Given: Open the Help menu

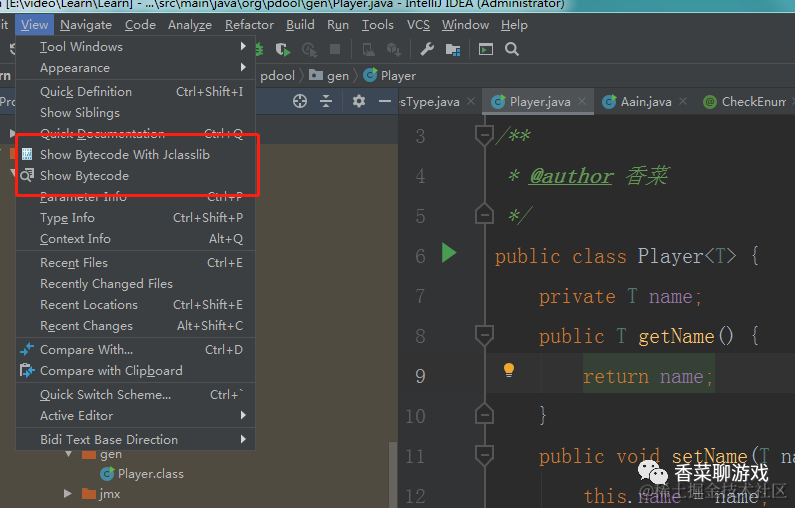Looking at the screenshot, I should pos(514,25).
